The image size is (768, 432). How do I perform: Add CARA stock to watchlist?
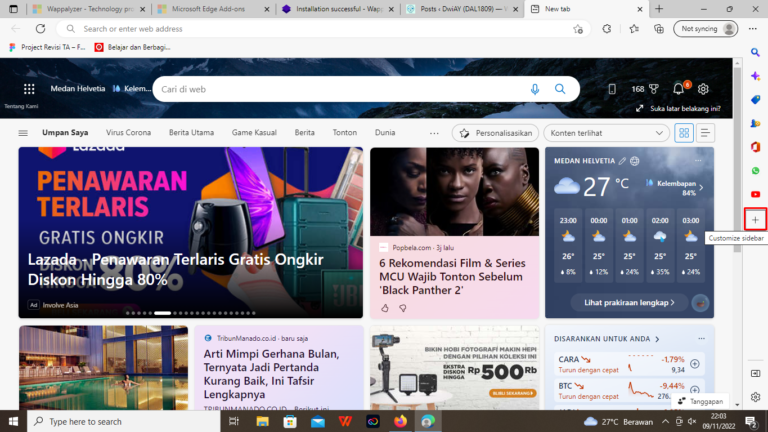pos(695,363)
